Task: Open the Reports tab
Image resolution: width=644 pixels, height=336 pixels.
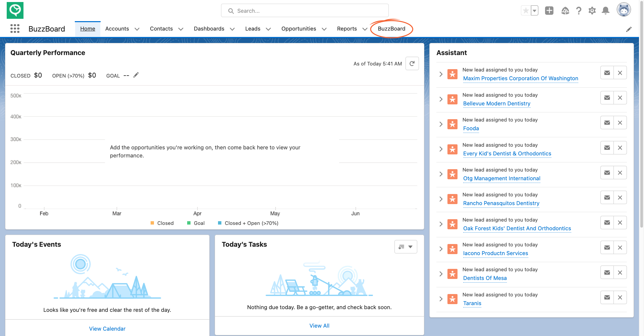Action: click(347, 29)
